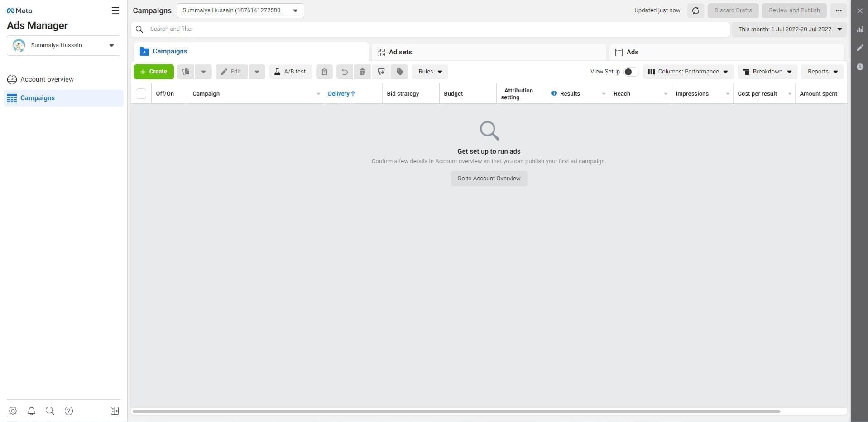Open notifications bell in sidebar footer
This screenshot has width=868, height=422.
pos(31,411)
